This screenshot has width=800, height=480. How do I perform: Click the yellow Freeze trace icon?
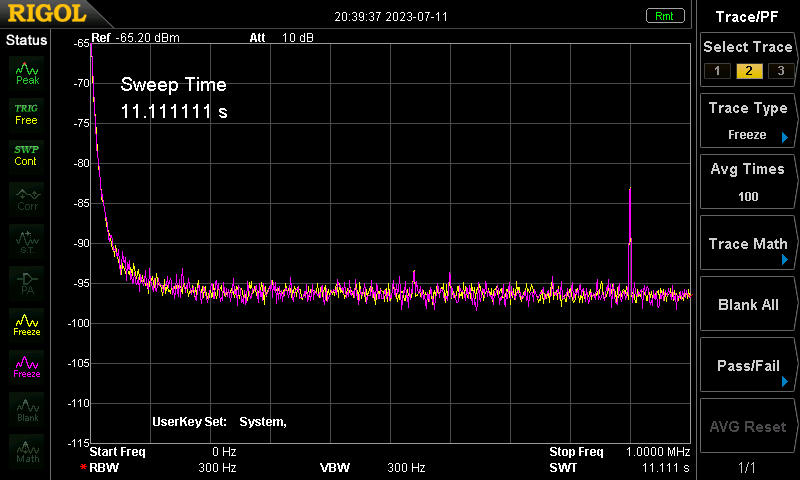[x=27, y=325]
